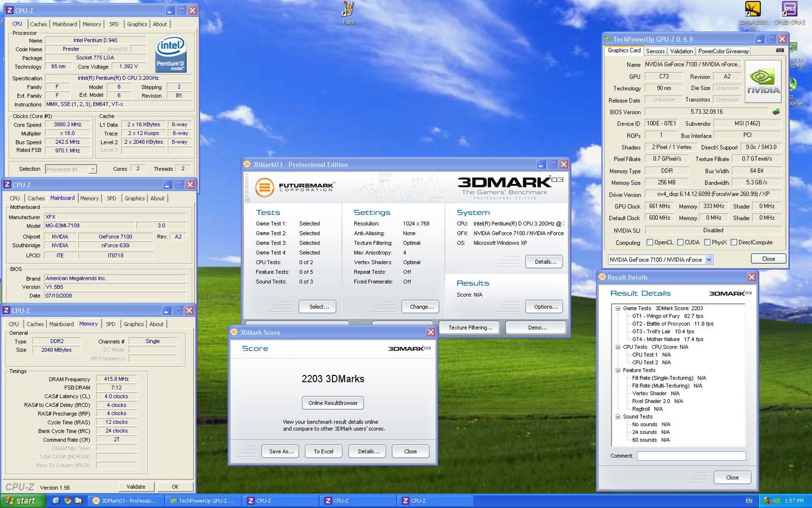Click the Comment input field
The width and height of the screenshot is (812, 508).
tap(691, 456)
